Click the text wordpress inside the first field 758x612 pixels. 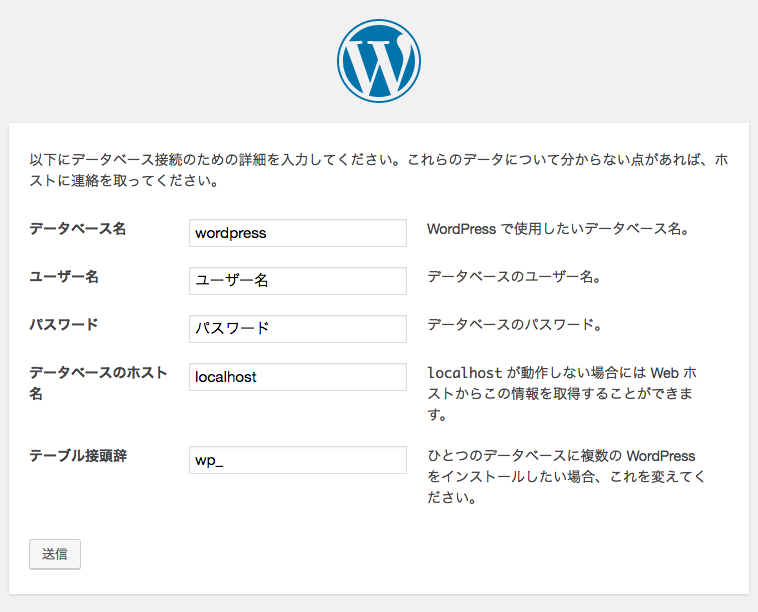pos(231,233)
